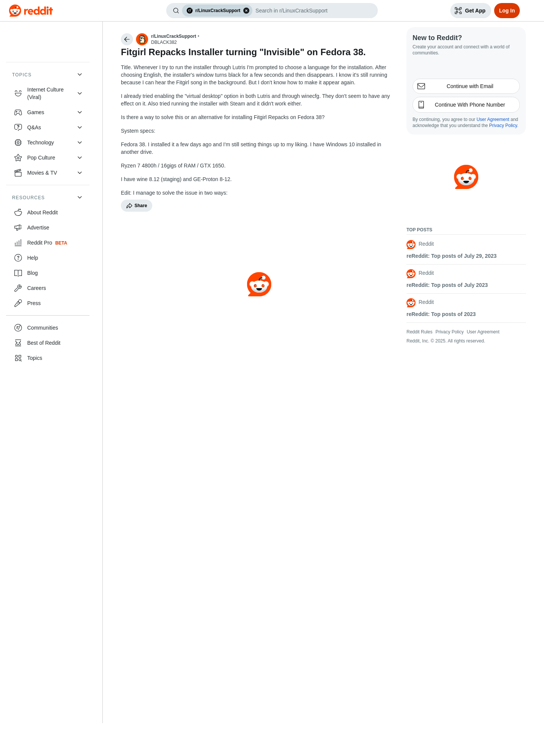Share the Fitgirl Repacks post
Screen dimensions: 544x756
pos(136,206)
